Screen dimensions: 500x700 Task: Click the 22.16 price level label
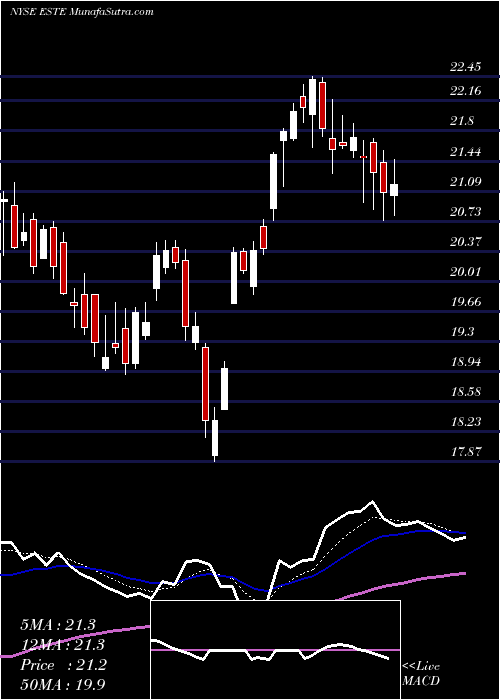click(x=465, y=91)
